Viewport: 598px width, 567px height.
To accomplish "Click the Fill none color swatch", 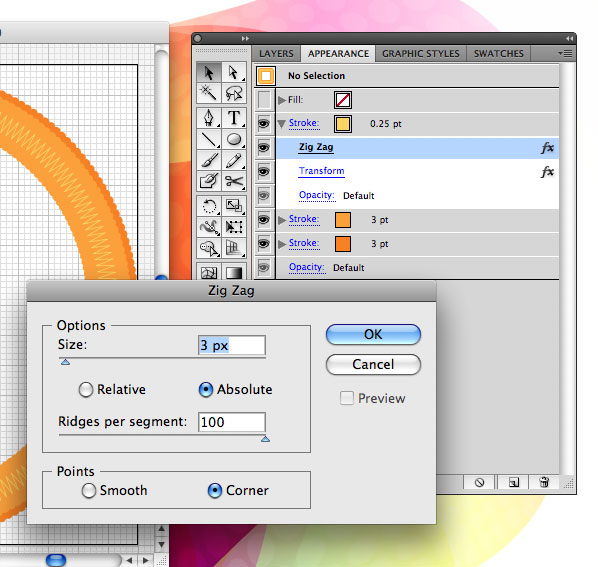I will click(343, 100).
